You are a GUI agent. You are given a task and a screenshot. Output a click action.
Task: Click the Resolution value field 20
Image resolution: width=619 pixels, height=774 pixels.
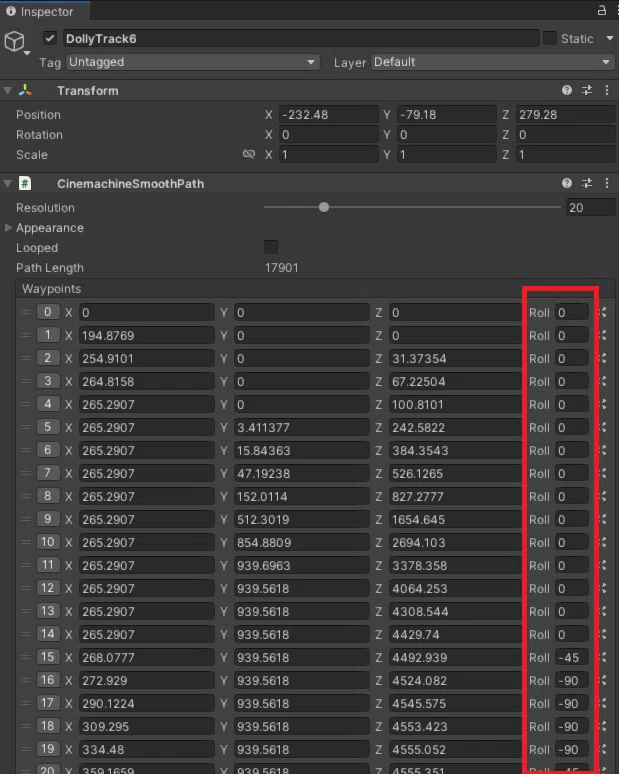click(x=590, y=208)
